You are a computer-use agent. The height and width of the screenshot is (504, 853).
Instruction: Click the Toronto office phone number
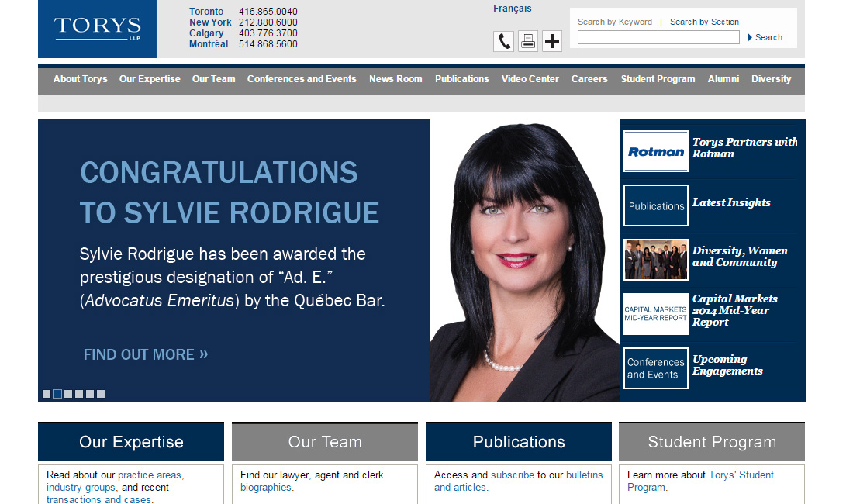(268, 12)
